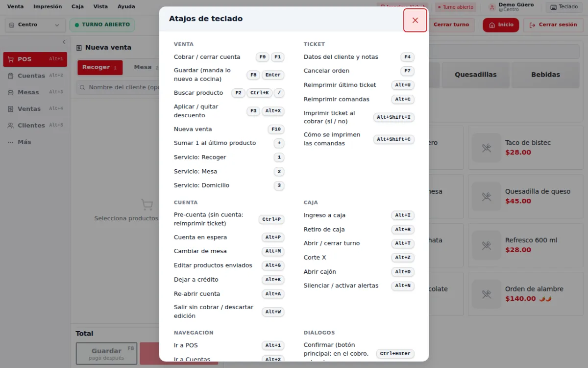Click the 'Cobrar / cerrar cuenta' shortcut label
Screen dimensions: 588x368
tap(207, 57)
